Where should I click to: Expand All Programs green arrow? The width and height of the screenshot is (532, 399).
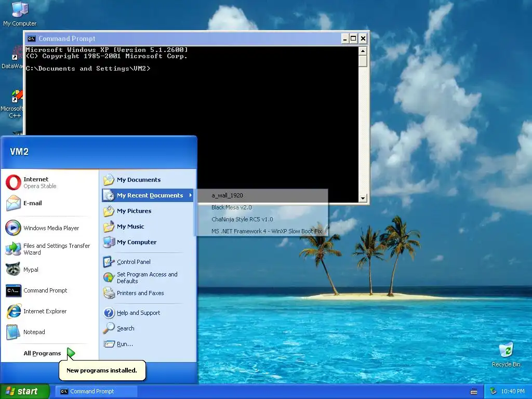(x=71, y=353)
